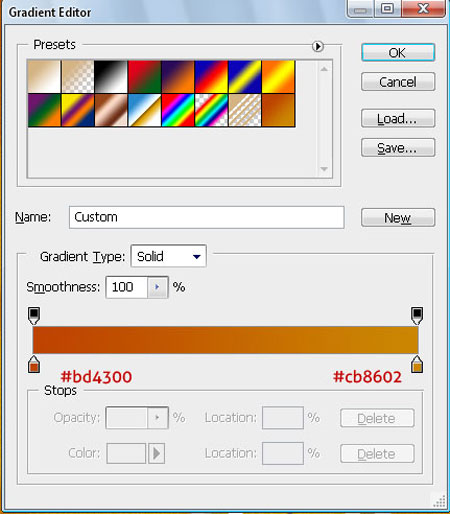Select the left opacity stop above gradient bar
This screenshot has width=450, height=514.
click(x=34, y=316)
